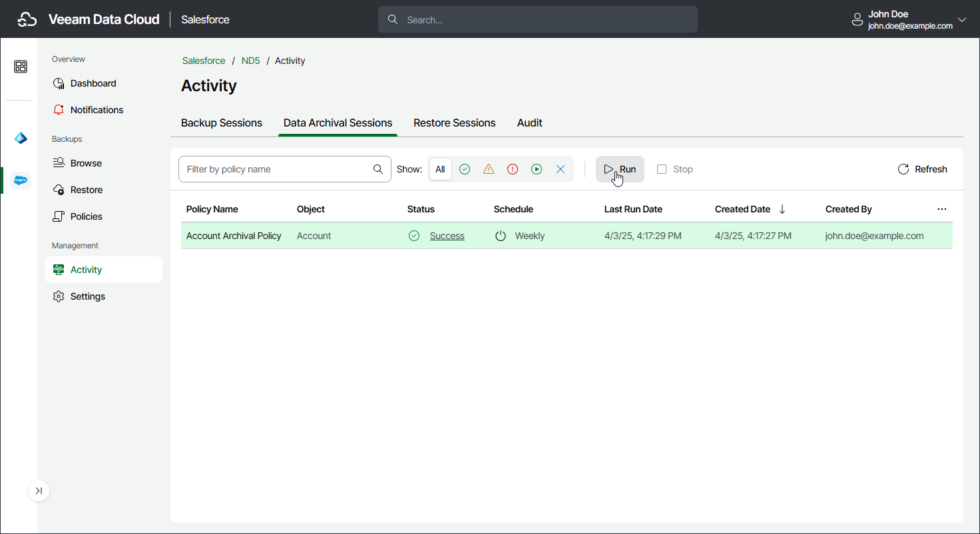Click the Stop button
980x534 pixels.
675,169
